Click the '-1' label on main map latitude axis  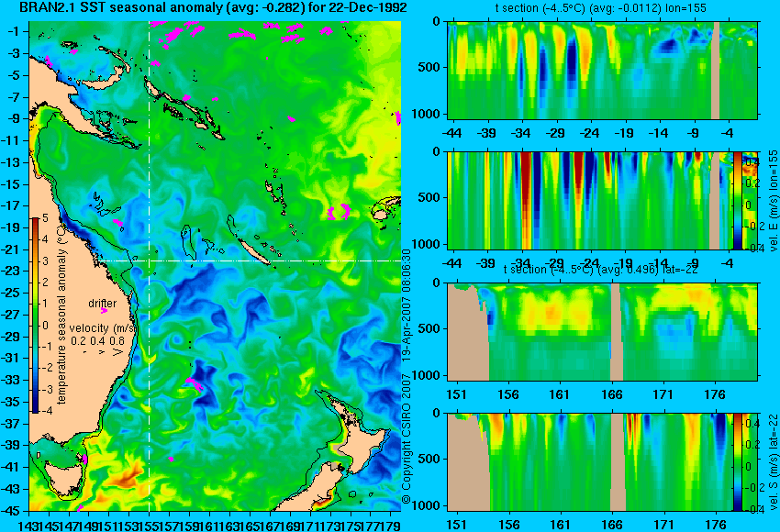pyautogui.click(x=16, y=31)
